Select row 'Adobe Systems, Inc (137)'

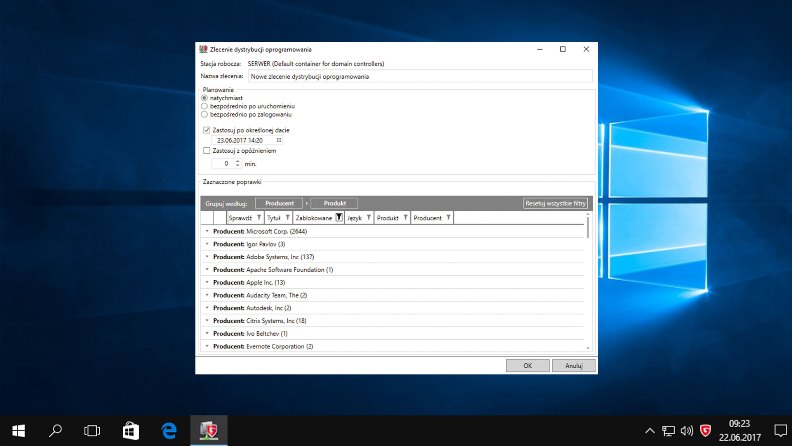click(x=392, y=257)
